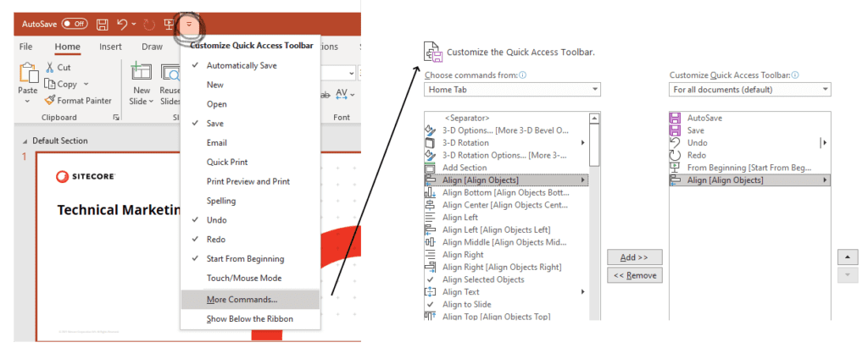Click the Reuse Slides icon

coord(170,73)
